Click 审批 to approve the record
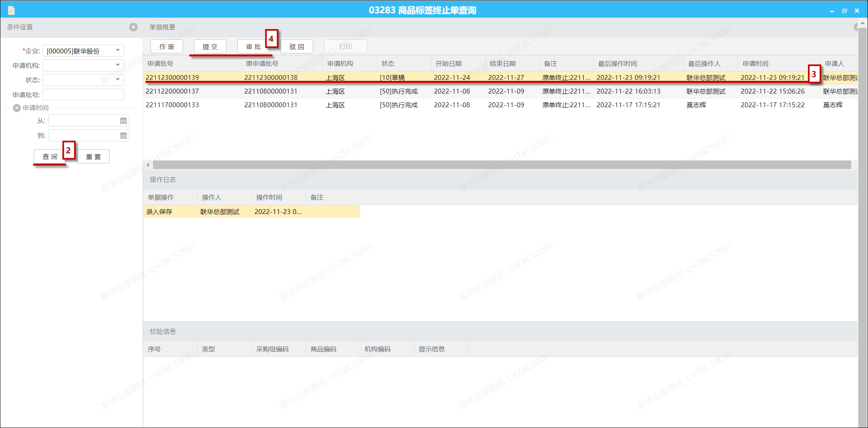868x428 pixels. coord(253,47)
